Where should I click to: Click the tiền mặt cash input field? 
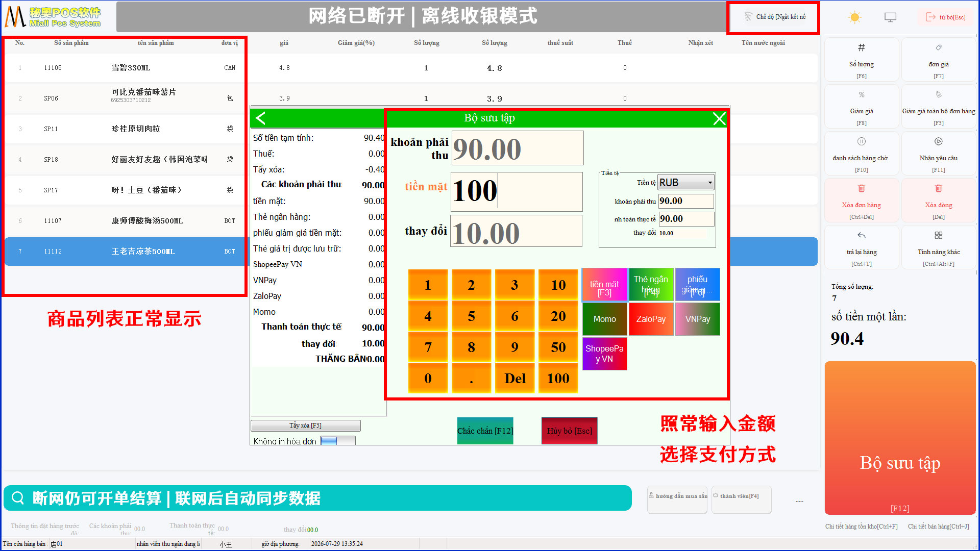517,192
